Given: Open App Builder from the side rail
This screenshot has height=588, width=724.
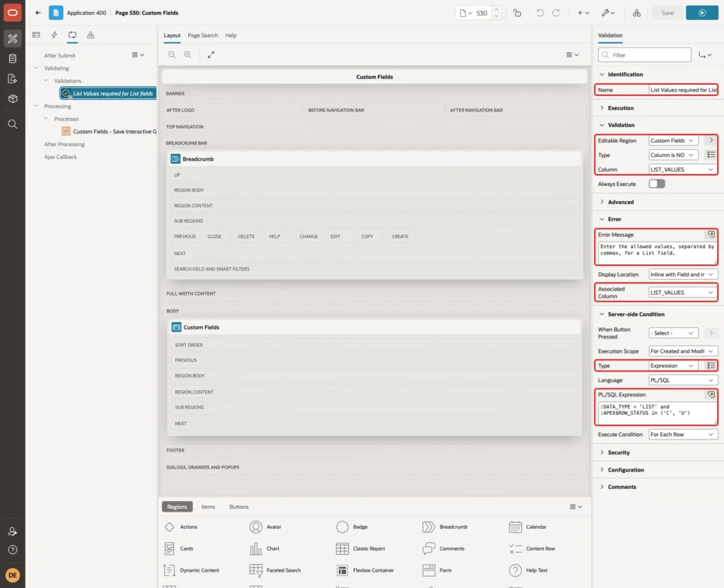Looking at the screenshot, I should point(13,39).
